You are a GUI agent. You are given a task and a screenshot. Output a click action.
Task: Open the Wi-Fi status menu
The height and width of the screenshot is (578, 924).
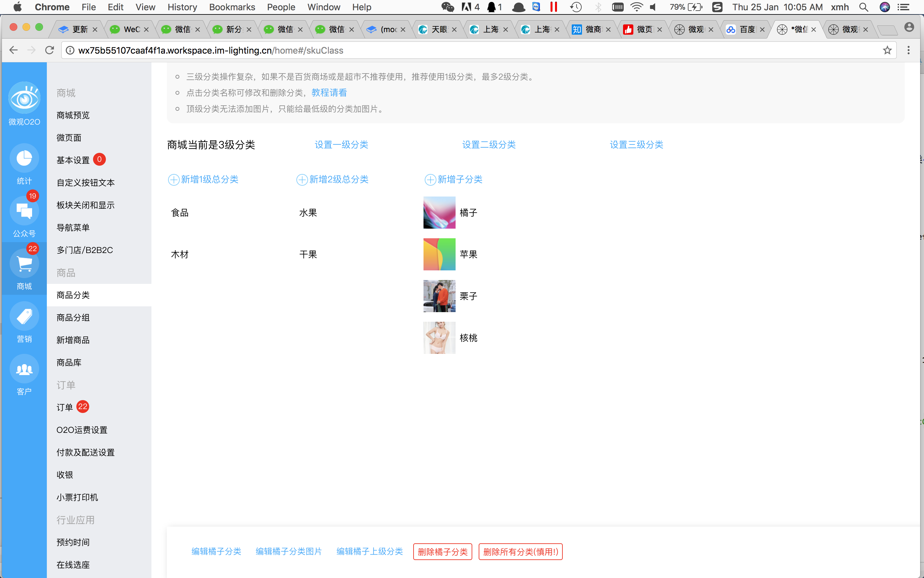point(637,7)
